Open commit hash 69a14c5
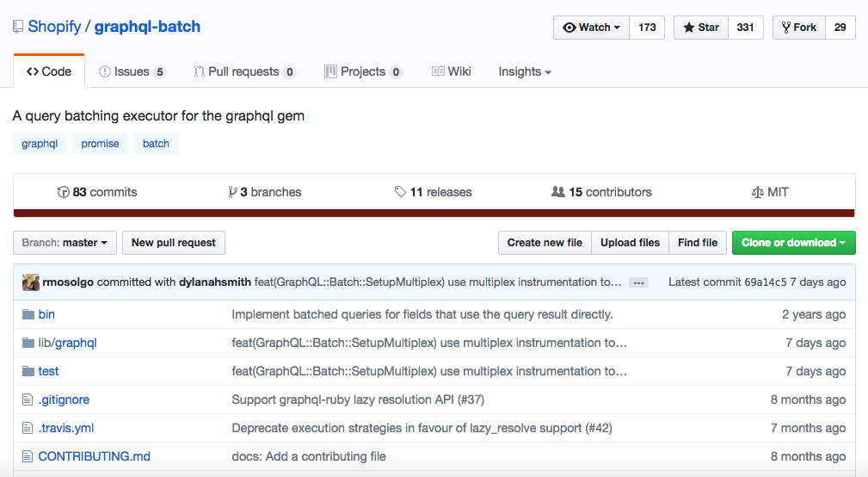The height and width of the screenshot is (477, 868). (765, 282)
